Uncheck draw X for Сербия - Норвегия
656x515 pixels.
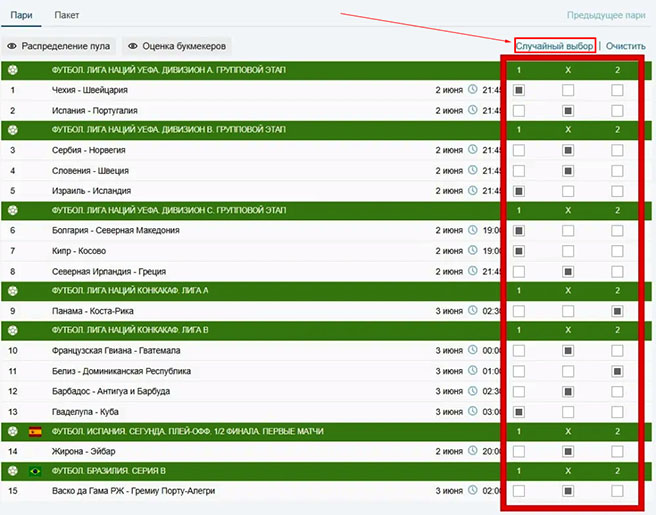pos(568,150)
